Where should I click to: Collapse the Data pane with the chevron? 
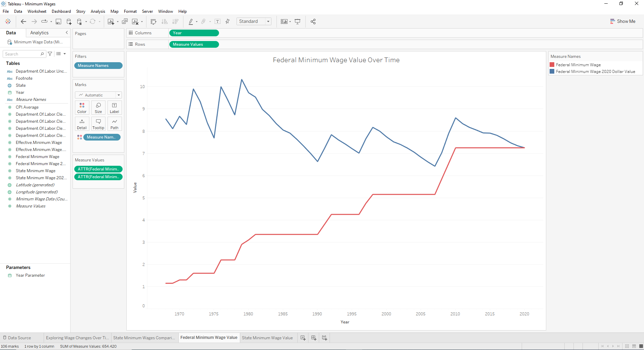[67, 33]
